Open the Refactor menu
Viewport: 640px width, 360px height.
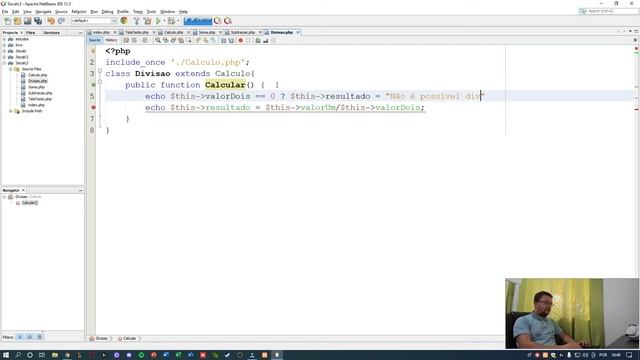click(x=79, y=12)
